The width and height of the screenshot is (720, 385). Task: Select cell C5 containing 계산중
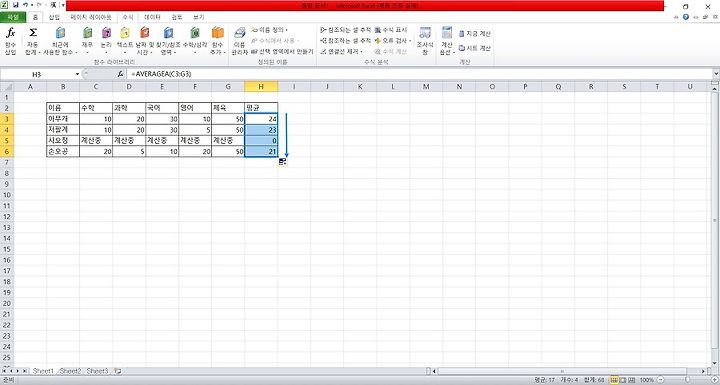(96, 141)
